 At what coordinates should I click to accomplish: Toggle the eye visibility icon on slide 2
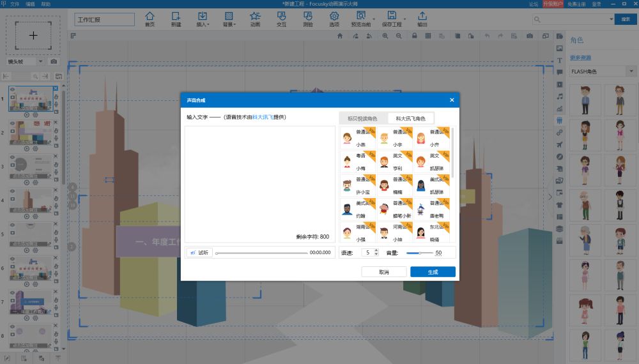click(13, 123)
